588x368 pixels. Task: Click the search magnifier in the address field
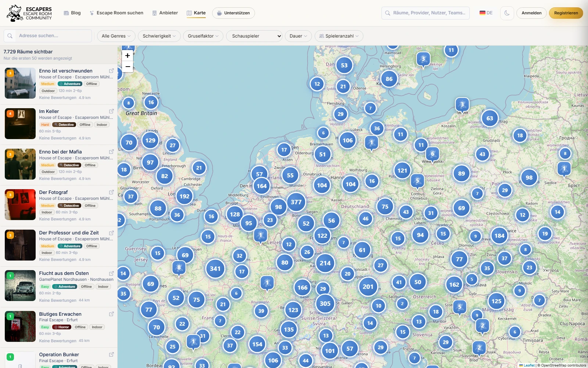10,36
